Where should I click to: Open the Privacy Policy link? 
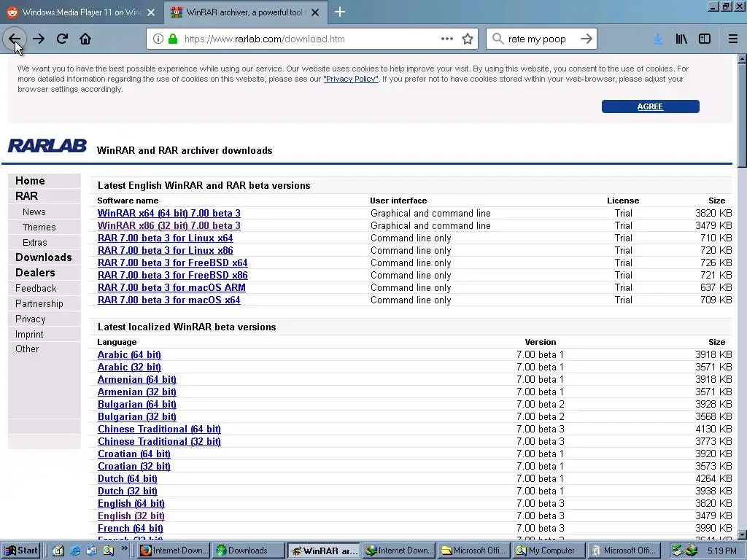(351, 79)
